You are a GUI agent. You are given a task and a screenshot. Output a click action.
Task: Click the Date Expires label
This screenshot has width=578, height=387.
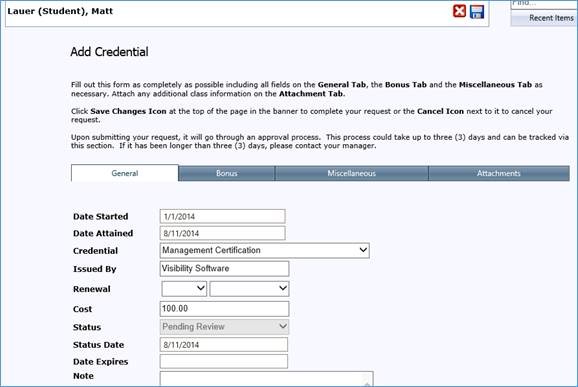(x=101, y=362)
